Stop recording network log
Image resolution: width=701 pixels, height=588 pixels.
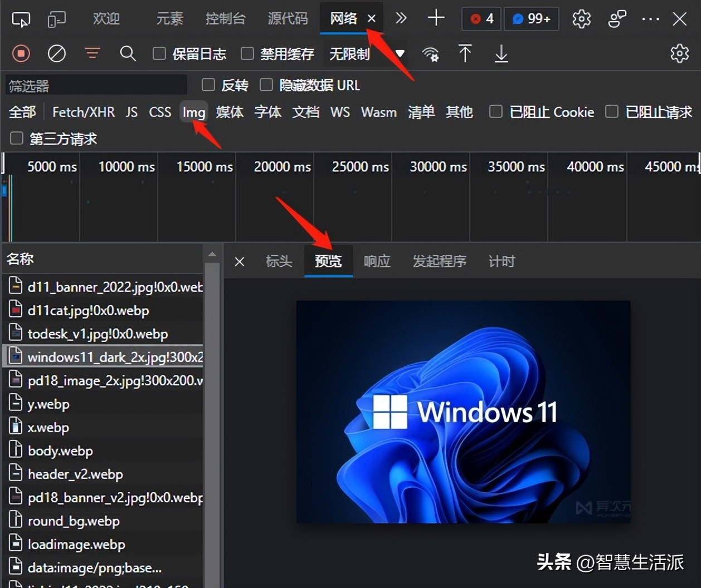click(21, 53)
